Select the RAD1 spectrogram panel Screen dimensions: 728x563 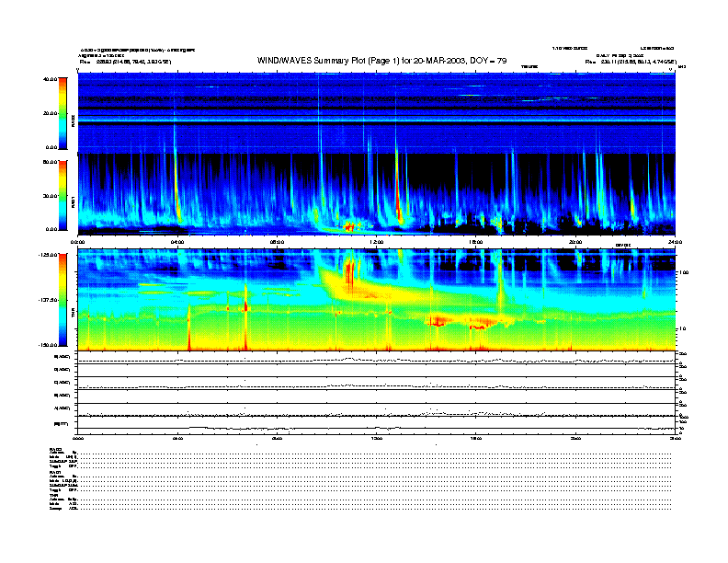click(x=377, y=194)
